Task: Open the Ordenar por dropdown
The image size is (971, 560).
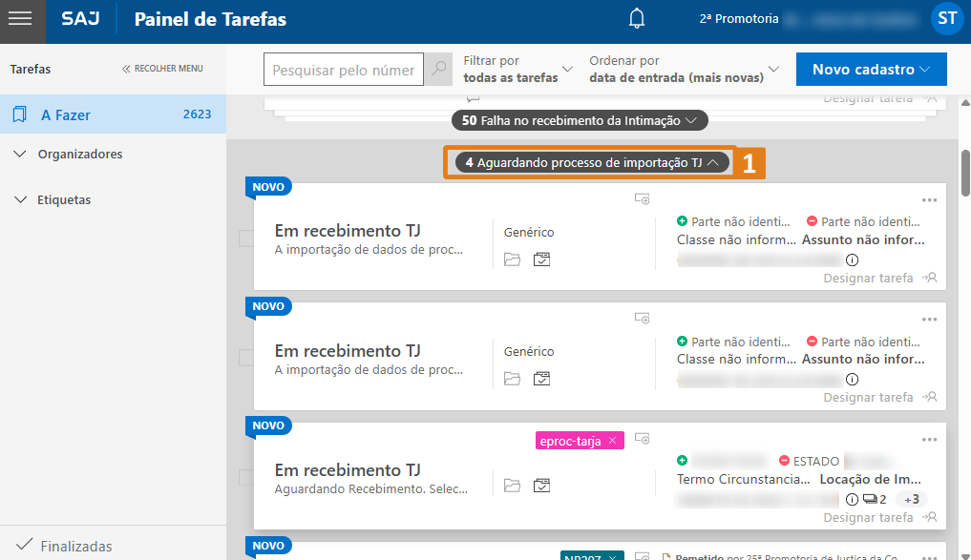Action: pos(684,70)
